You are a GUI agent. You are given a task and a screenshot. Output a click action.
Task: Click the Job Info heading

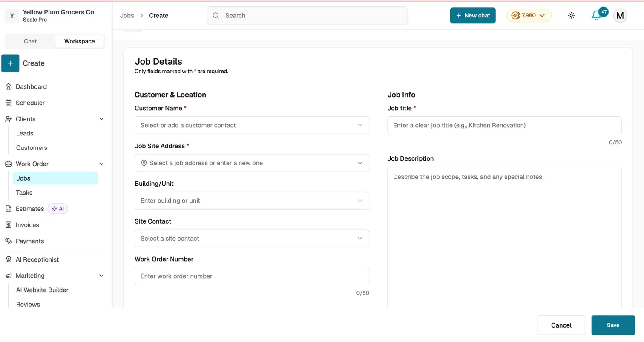401,95
